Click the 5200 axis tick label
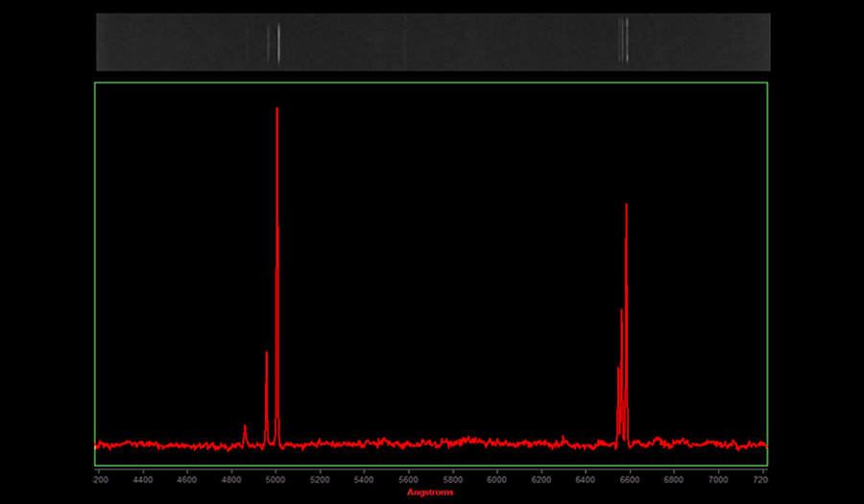This screenshot has width=864, height=504. tap(320, 478)
